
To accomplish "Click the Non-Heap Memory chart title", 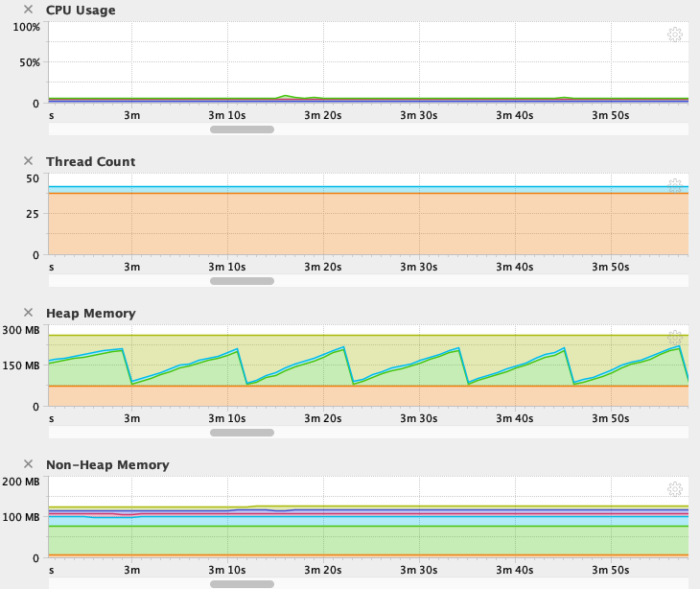I will pyautogui.click(x=106, y=465).
